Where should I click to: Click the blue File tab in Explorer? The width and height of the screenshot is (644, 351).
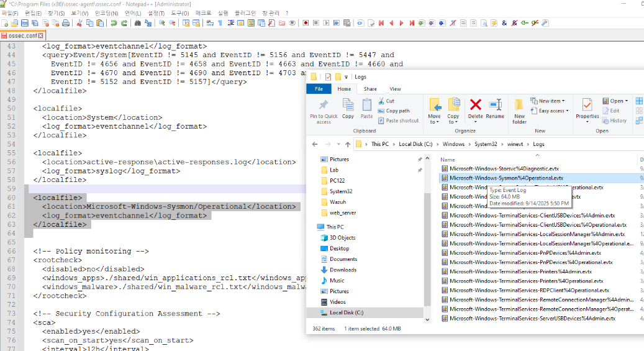pos(319,89)
